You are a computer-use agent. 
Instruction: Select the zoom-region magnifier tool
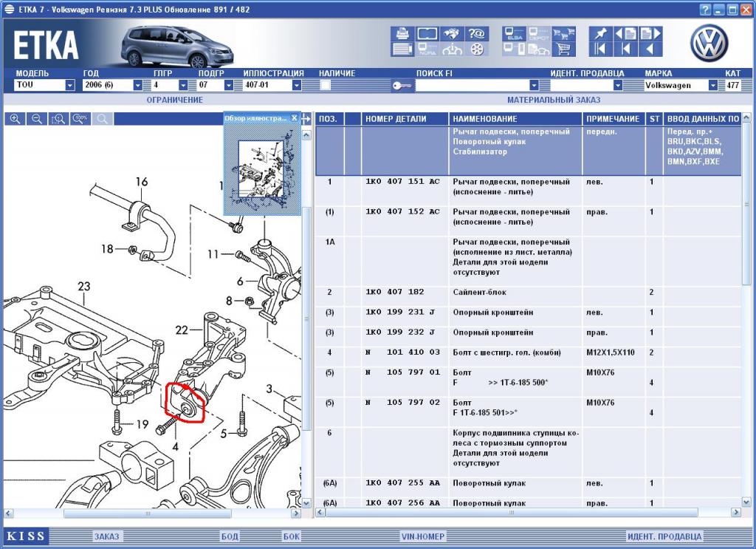click(59, 119)
